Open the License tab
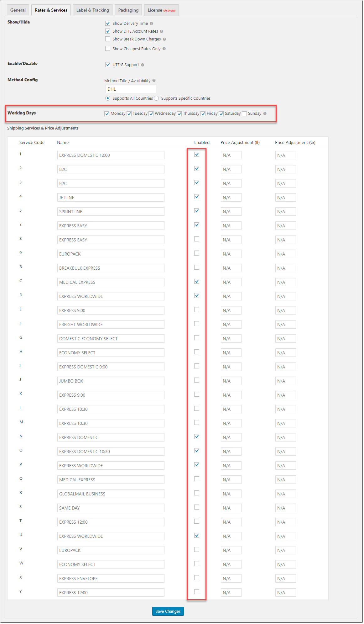The image size is (364, 624). (161, 10)
